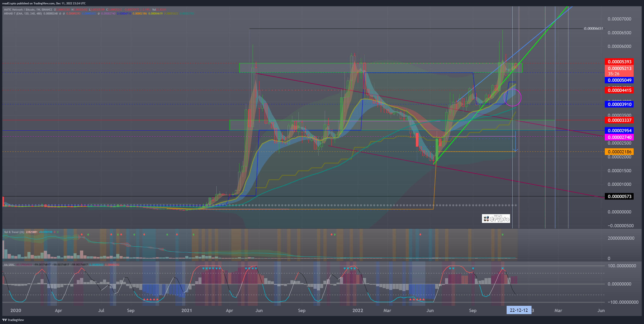This screenshot has height=324, width=644.
Task: Click the 0.00002500 price axis value
Action: point(619,143)
